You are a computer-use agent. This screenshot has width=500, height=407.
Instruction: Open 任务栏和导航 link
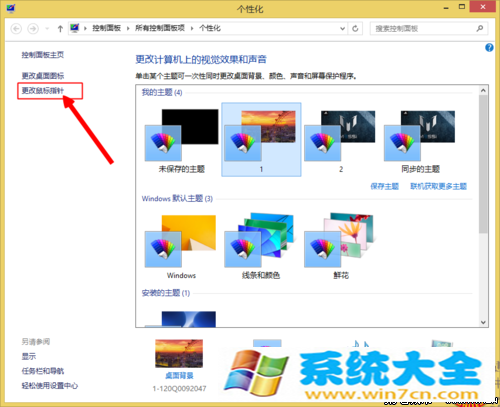pos(43,371)
